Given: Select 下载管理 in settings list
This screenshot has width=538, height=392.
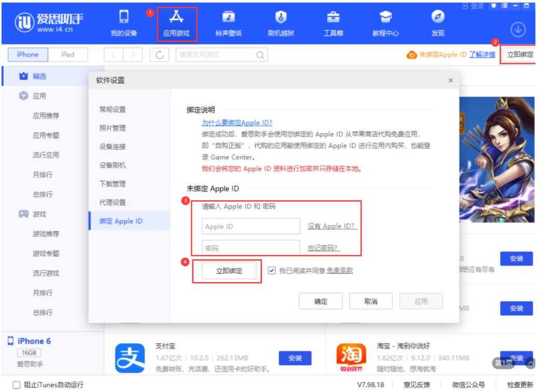Looking at the screenshot, I should point(113,184).
